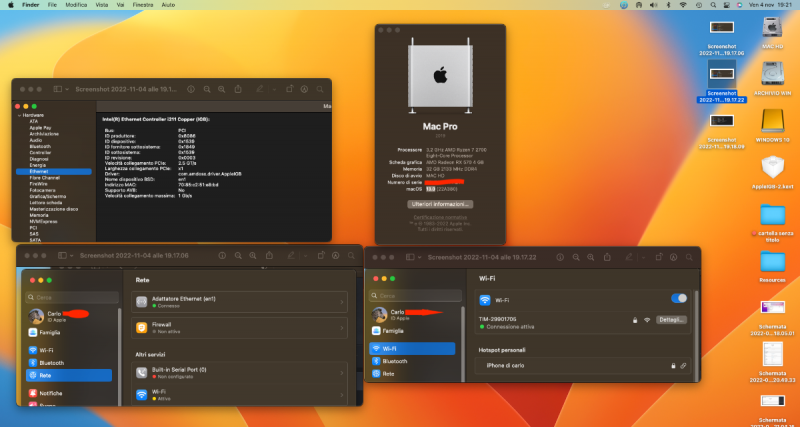
Task: Open sidebar view dropdown in Screenshot 19.17.22 window
Action: click(x=419, y=257)
